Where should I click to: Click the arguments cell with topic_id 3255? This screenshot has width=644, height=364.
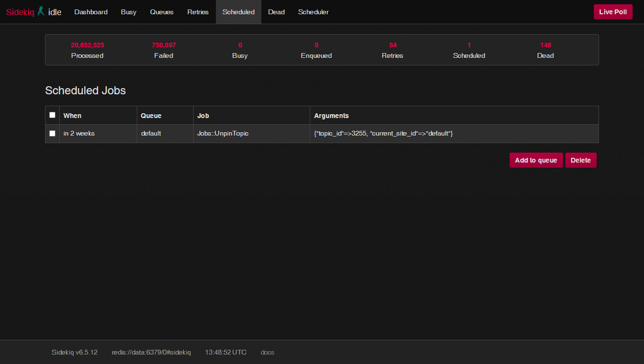coord(454,134)
